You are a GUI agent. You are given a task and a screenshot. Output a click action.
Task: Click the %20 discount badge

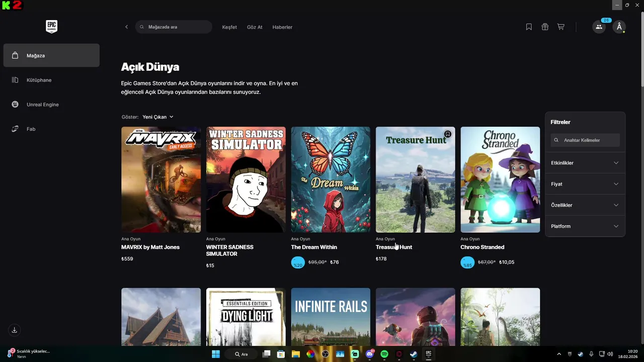point(298,262)
